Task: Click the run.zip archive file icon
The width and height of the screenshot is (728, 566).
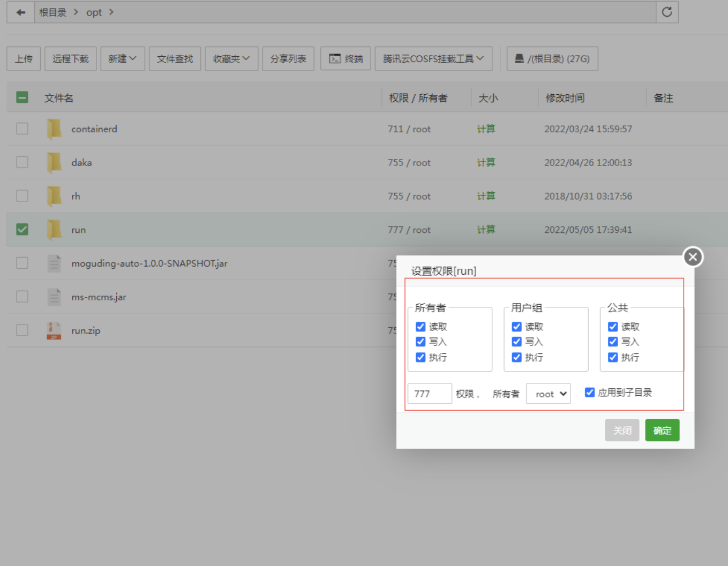Action: [x=54, y=330]
